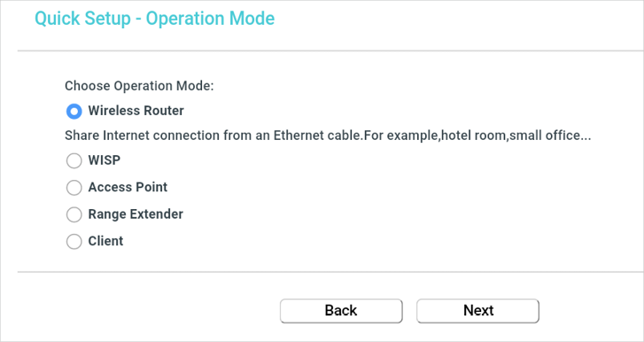Choose the WISP radio circle

coord(74,160)
